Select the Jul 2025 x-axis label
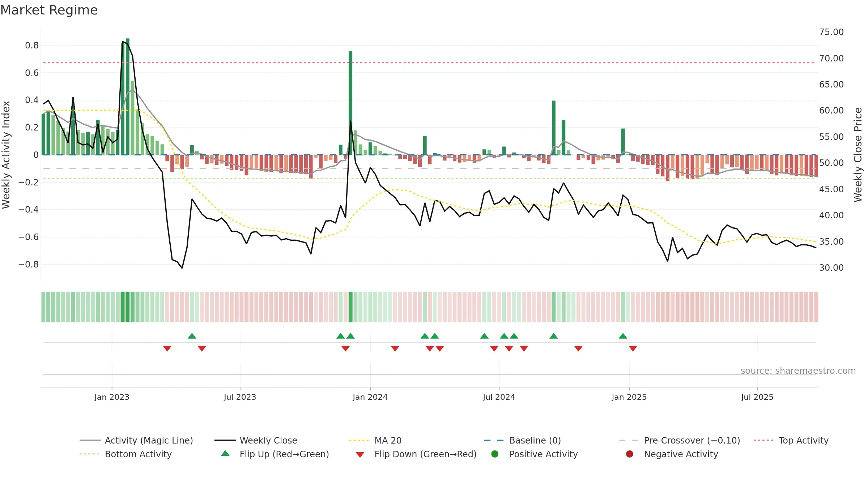Screen dimensions: 868x488 point(757,397)
